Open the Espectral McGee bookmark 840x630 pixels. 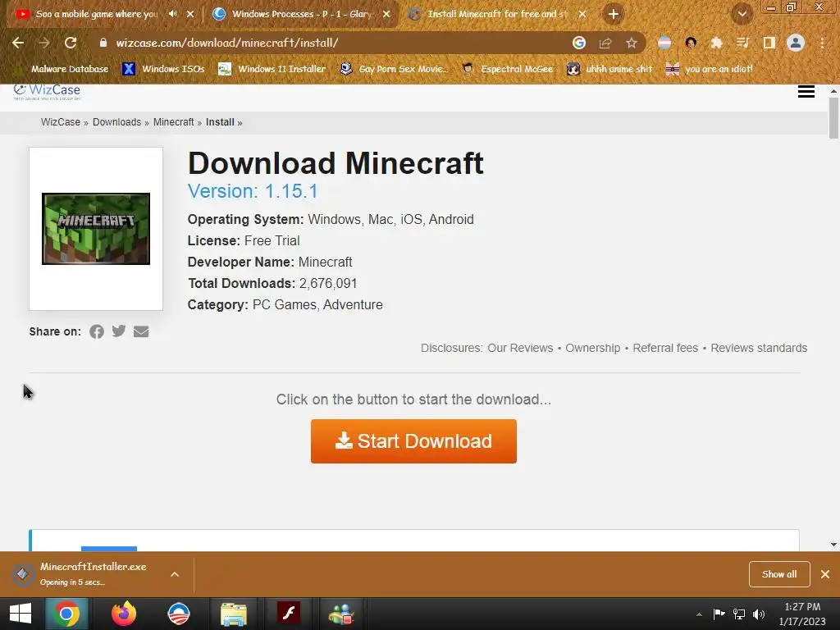click(508, 69)
